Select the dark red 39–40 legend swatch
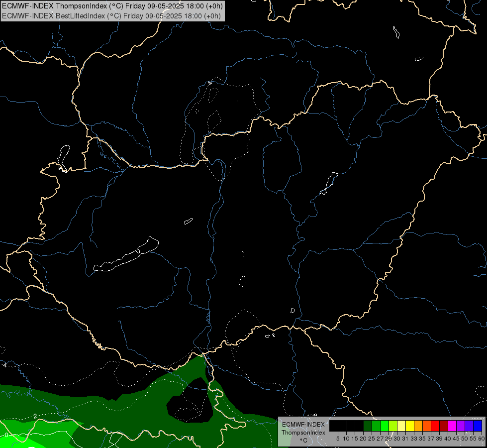This screenshot has width=487, height=448. click(x=444, y=426)
